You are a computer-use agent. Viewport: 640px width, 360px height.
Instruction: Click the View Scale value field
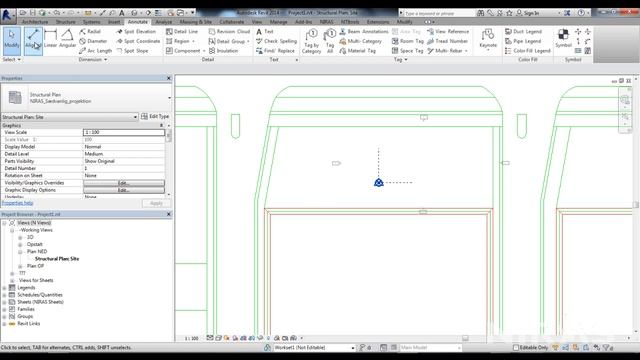tap(124, 132)
